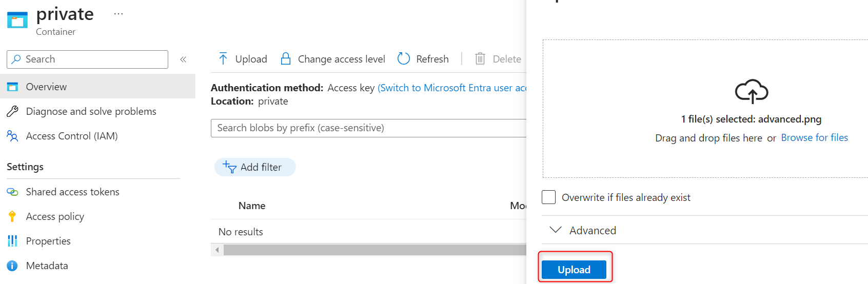Select Overview in the sidebar
The image size is (868, 284).
[46, 87]
